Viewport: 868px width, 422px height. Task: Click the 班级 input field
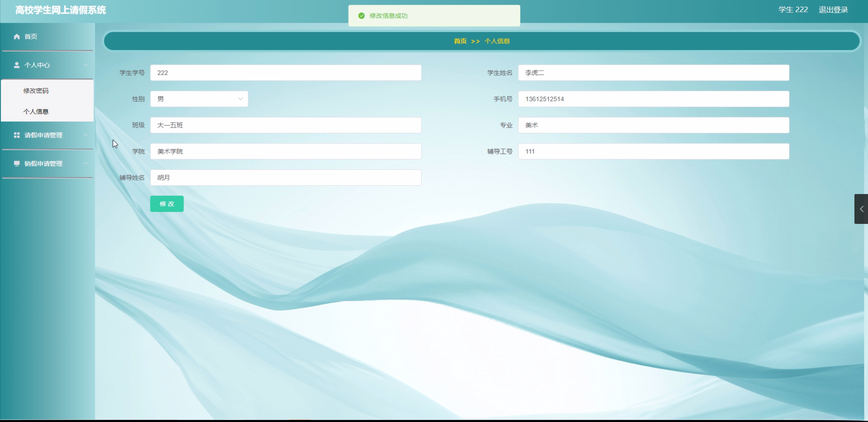(286, 125)
